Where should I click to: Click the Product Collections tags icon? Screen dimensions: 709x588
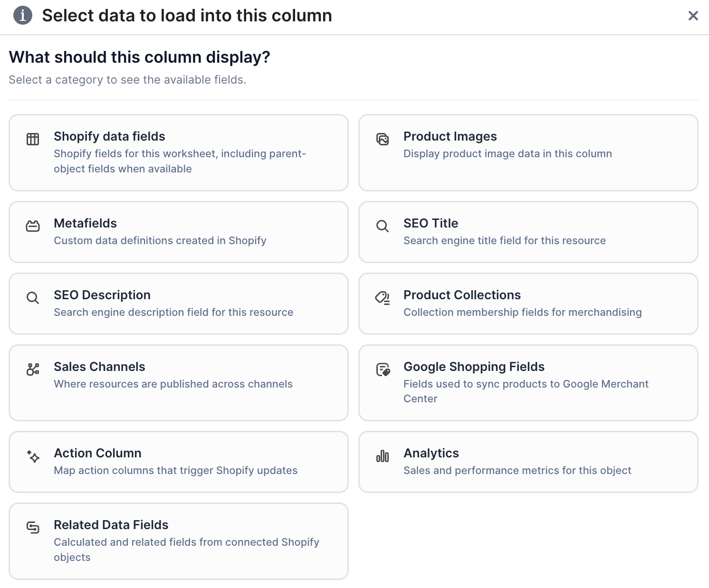tap(382, 298)
